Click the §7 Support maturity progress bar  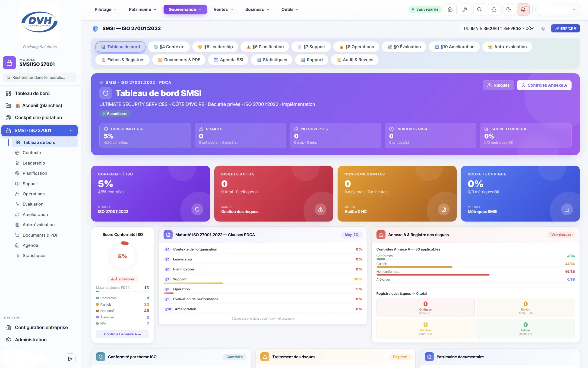pos(193,283)
